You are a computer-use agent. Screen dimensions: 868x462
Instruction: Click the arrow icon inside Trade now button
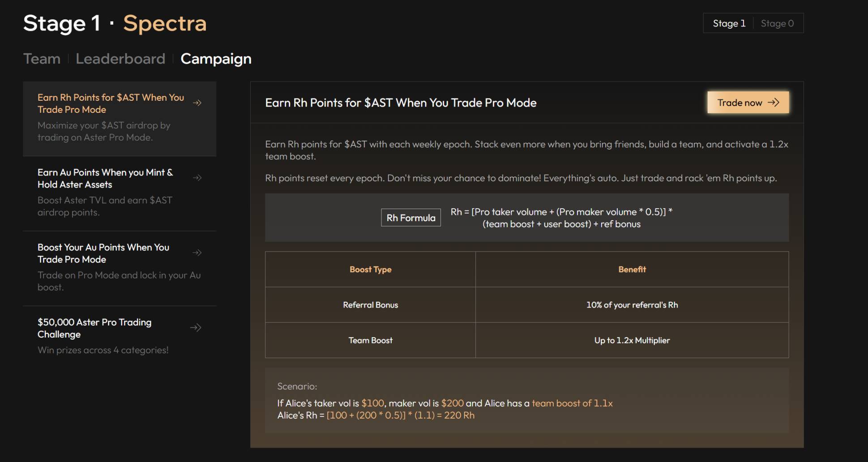tap(774, 103)
